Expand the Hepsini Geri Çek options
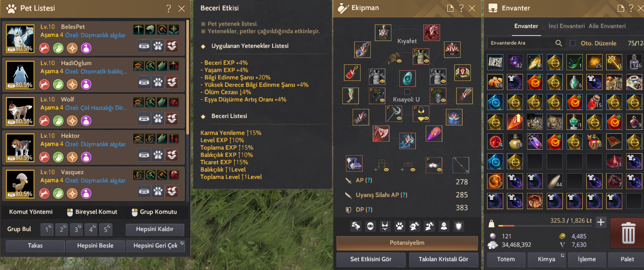644x270 pixels. 182,243
